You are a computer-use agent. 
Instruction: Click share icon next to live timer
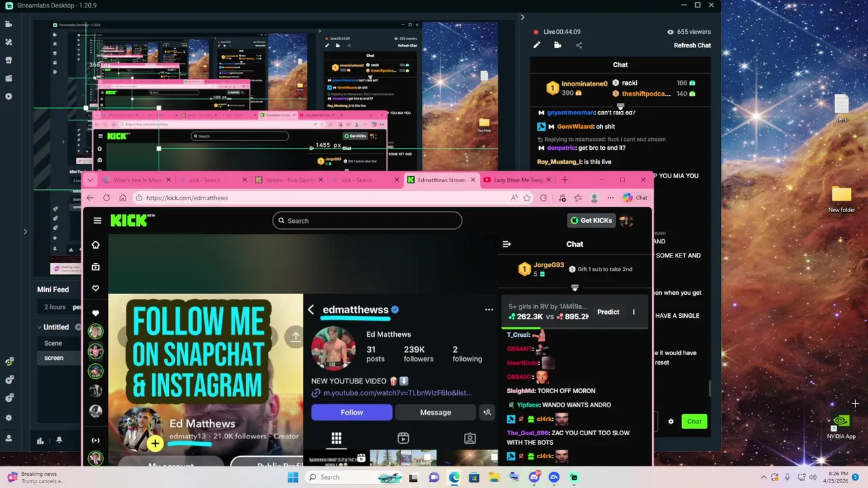click(578, 45)
